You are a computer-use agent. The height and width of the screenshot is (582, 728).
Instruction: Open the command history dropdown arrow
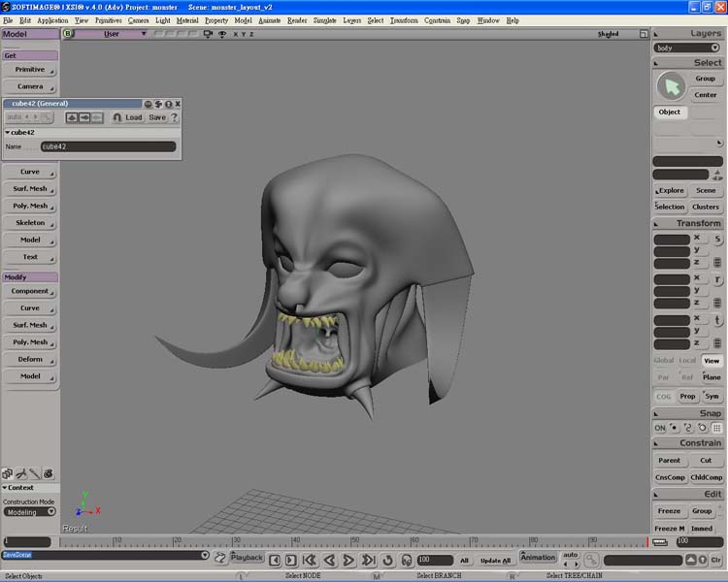205,555
